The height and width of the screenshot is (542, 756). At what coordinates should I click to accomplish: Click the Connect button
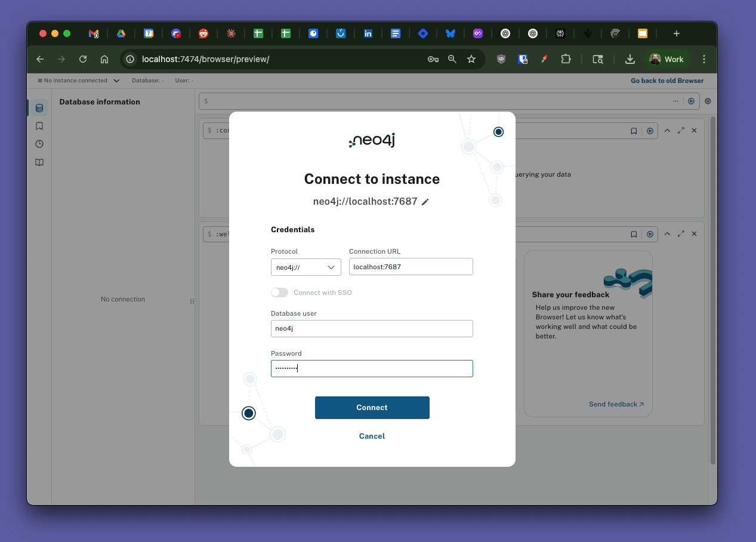372,408
